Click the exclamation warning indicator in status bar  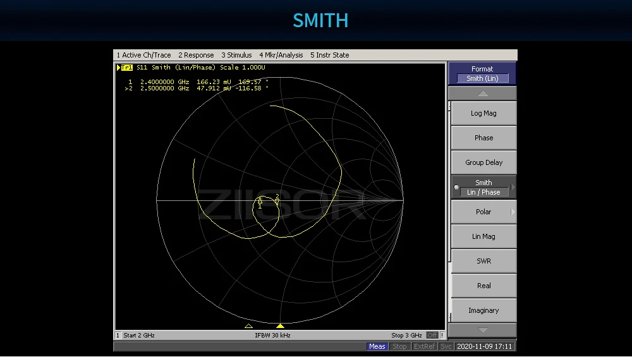(442, 335)
